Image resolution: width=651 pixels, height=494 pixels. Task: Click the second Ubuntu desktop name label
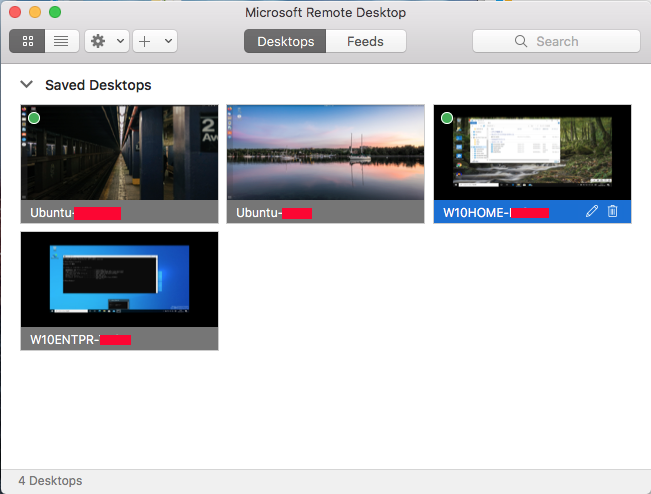click(x=274, y=213)
